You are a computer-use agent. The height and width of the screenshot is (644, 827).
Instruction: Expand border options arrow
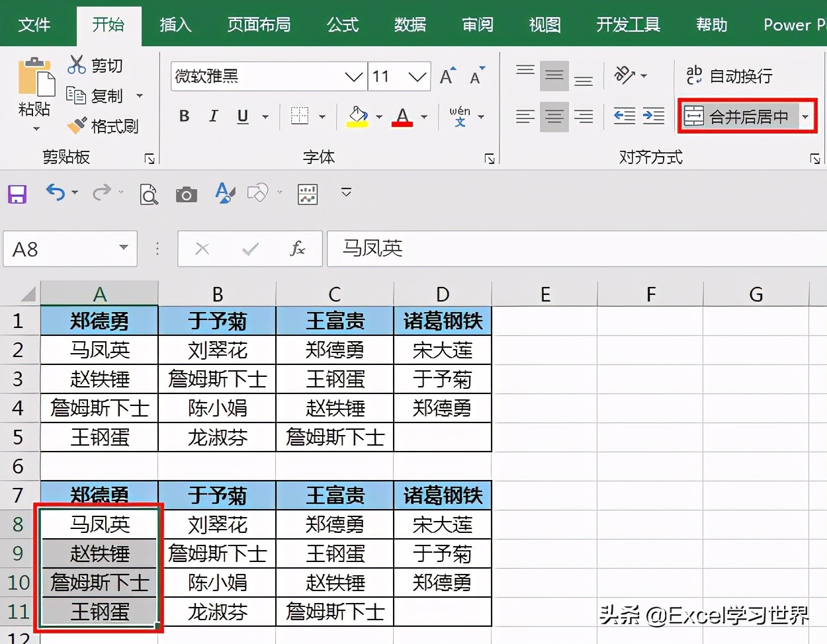tap(322, 117)
